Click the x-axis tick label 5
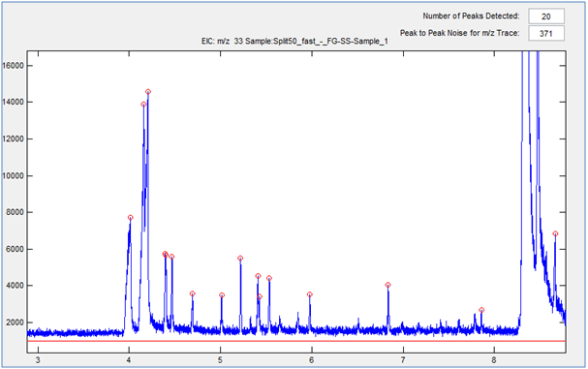The height and width of the screenshot is (369, 588). [x=220, y=360]
